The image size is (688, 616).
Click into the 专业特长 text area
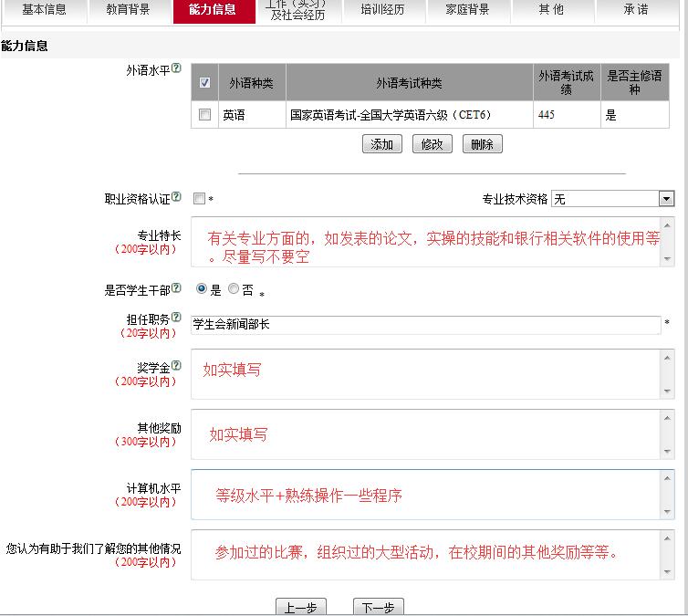tap(425, 242)
